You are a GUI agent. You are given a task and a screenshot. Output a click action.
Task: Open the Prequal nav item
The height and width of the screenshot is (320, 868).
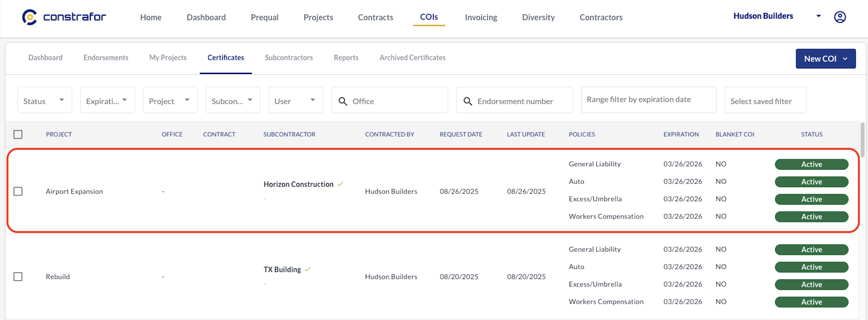click(264, 17)
